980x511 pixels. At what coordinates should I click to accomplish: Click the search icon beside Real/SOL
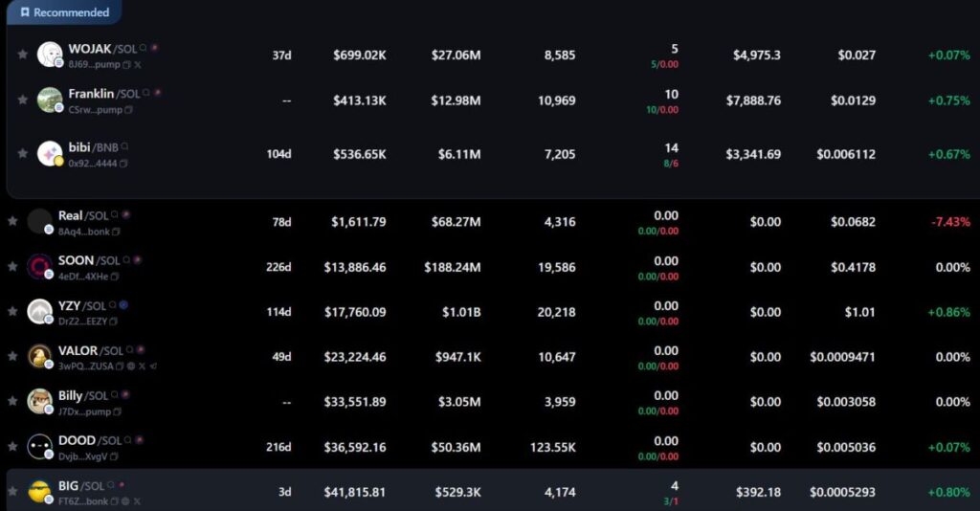pyautogui.click(x=115, y=215)
